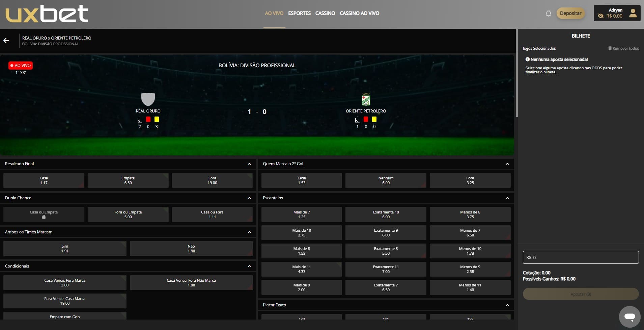Select Empate odds 6.50
This screenshot has height=330, width=644.
coord(128,180)
